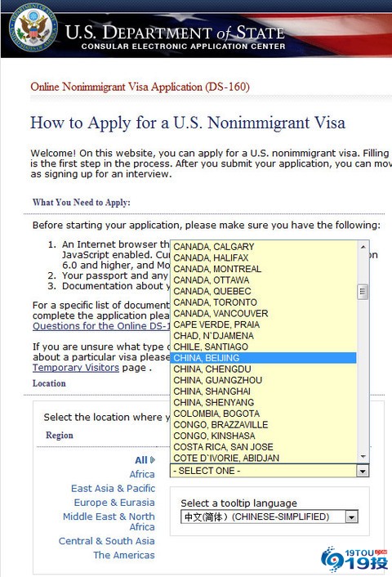Click the scroll down arrow in location list
The image size is (392, 577).
[363, 457]
